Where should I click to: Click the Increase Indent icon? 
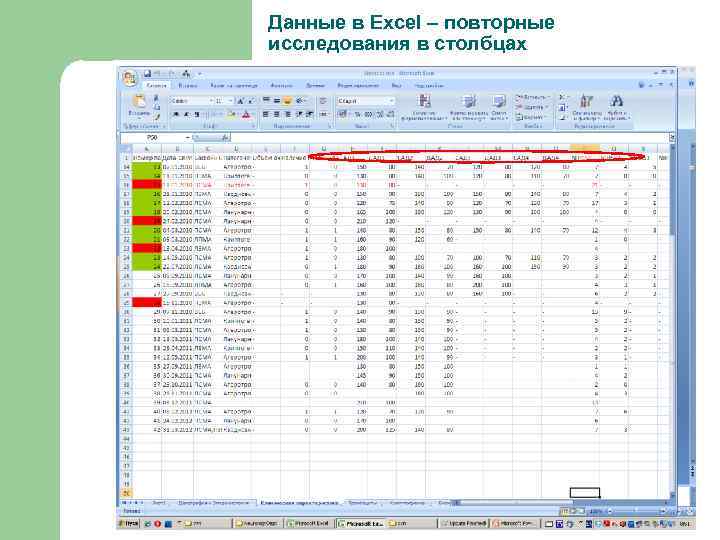[x=310, y=114]
